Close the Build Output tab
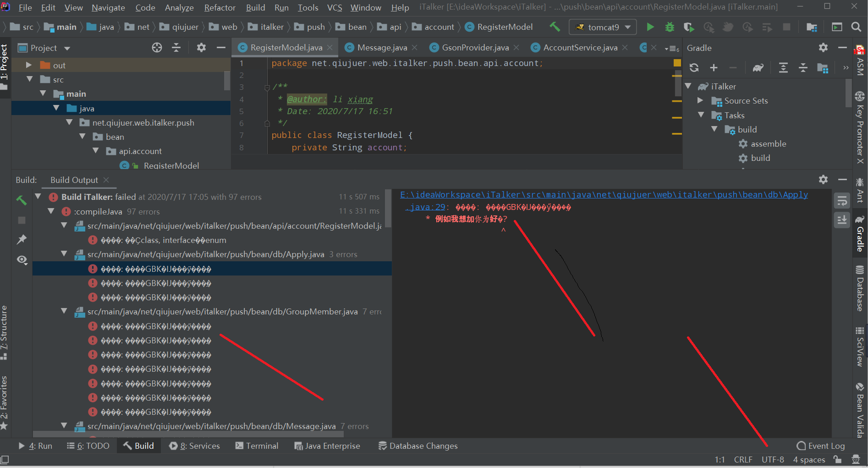This screenshot has width=868, height=468. click(x=106, y=180)
